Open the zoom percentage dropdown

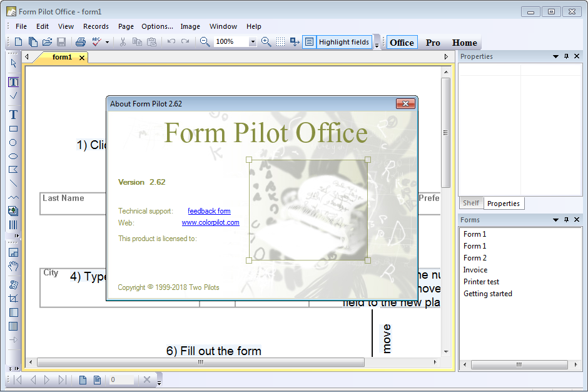(253, 42)
